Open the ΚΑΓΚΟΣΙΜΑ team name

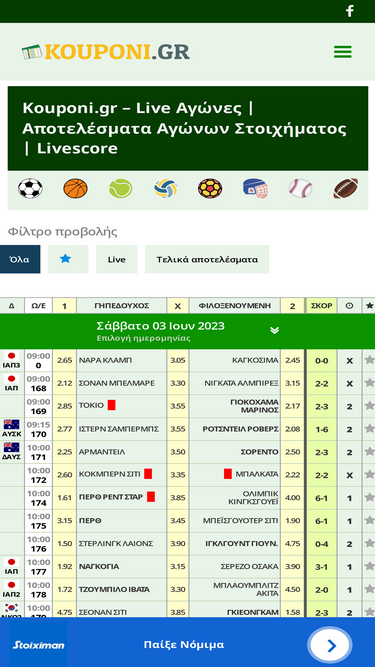point(255,360)
